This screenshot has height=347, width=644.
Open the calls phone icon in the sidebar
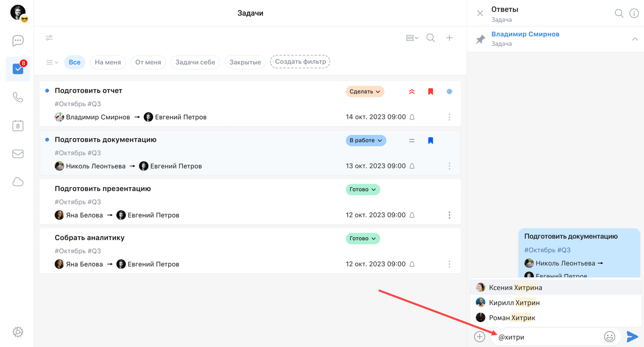pos(18,97)
